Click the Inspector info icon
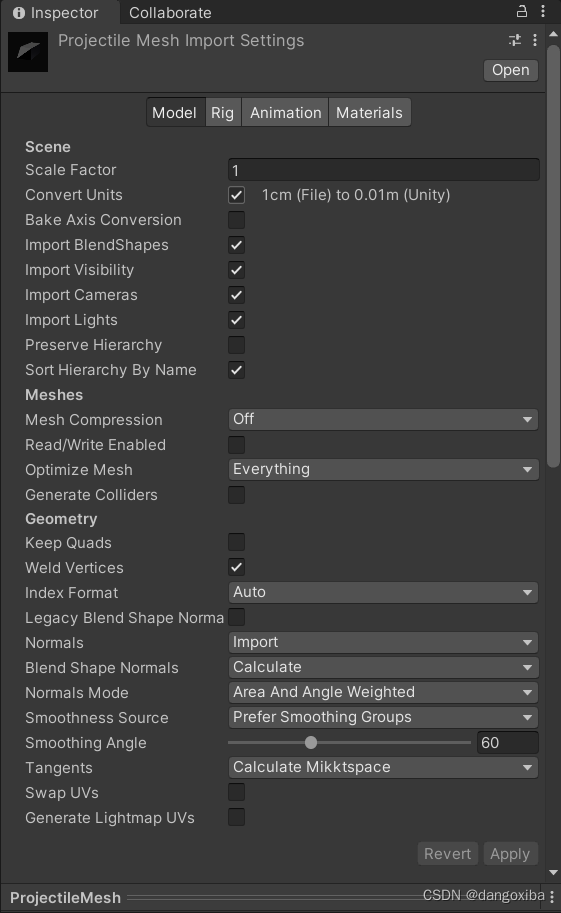The width and height of the screenshot is (561, 913). tap(19, 13)
